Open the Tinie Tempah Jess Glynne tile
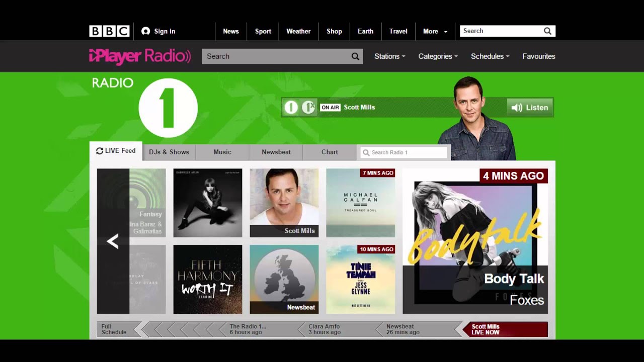The image size is (644, 362). pyautogui.click(x=361, y=279)
